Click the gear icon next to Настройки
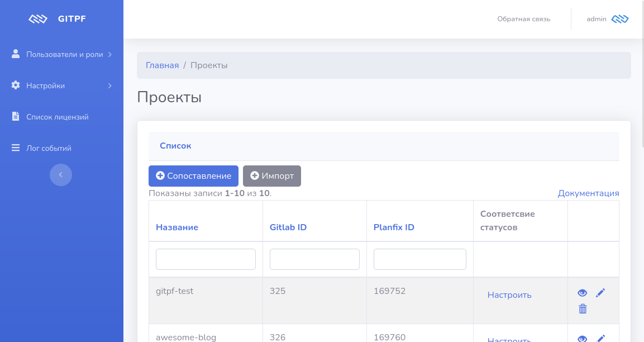 pos(16,85)
